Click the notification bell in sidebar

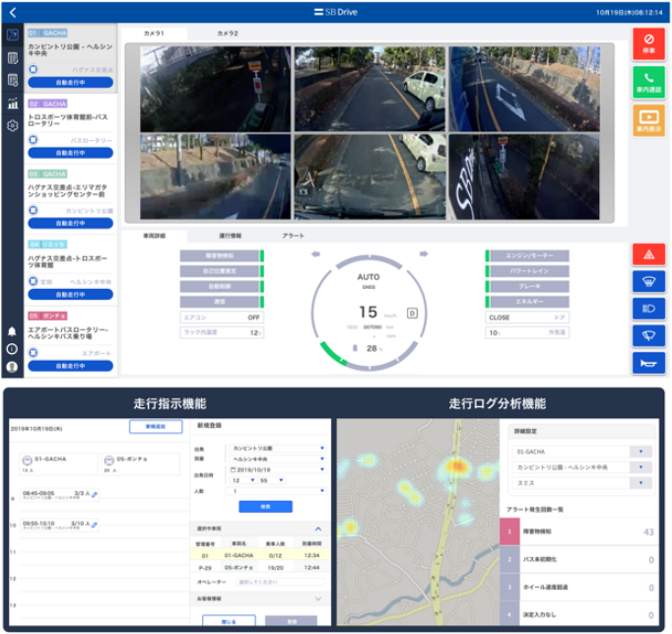12,331
